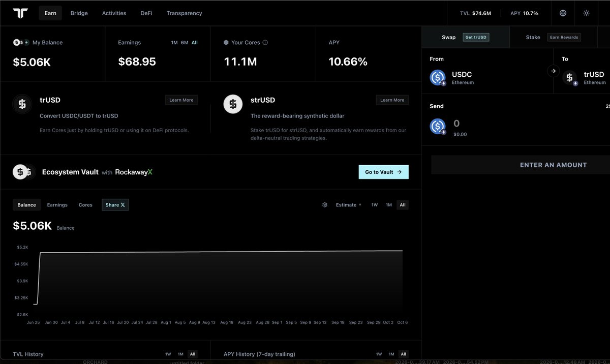Click the strUSD white dollar icon

tap(233, 104)
